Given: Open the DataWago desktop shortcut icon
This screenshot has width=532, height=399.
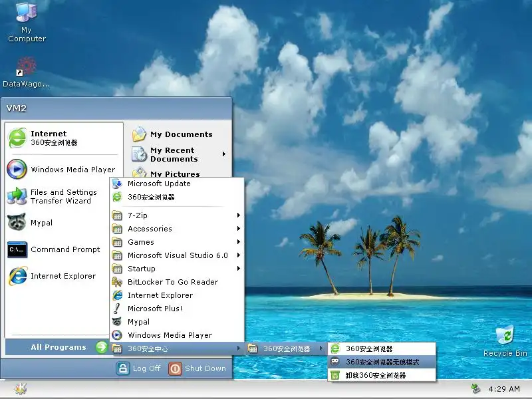Looking at the screenshot, I should pos(26,66).
